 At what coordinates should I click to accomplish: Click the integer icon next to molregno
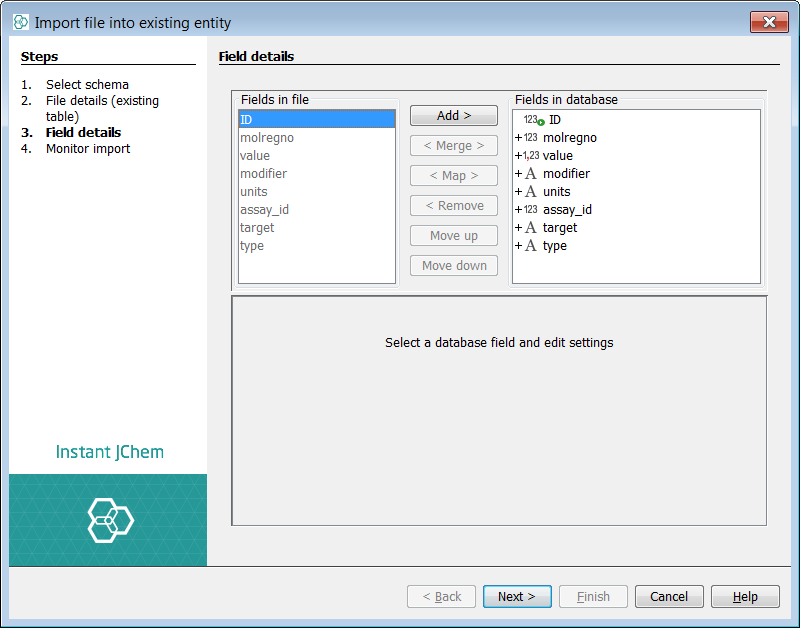click(530, 138)
